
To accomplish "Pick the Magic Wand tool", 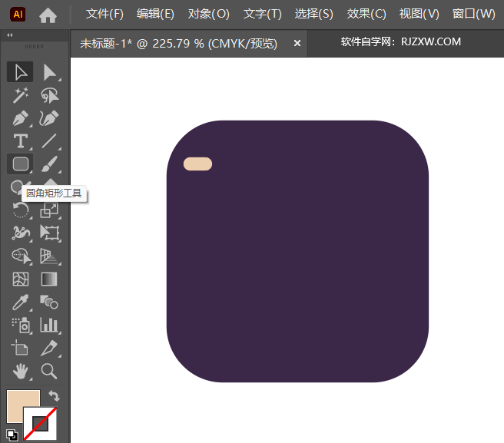I will click(20, 95).
